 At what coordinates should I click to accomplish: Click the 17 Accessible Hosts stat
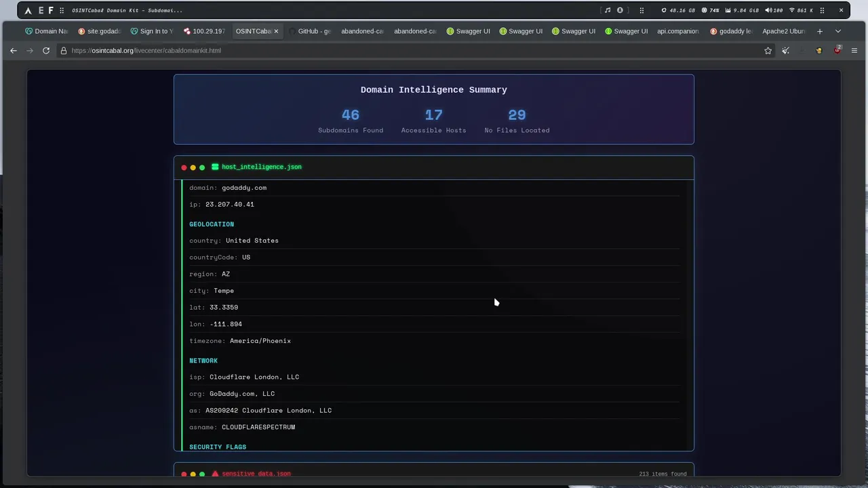433,121
